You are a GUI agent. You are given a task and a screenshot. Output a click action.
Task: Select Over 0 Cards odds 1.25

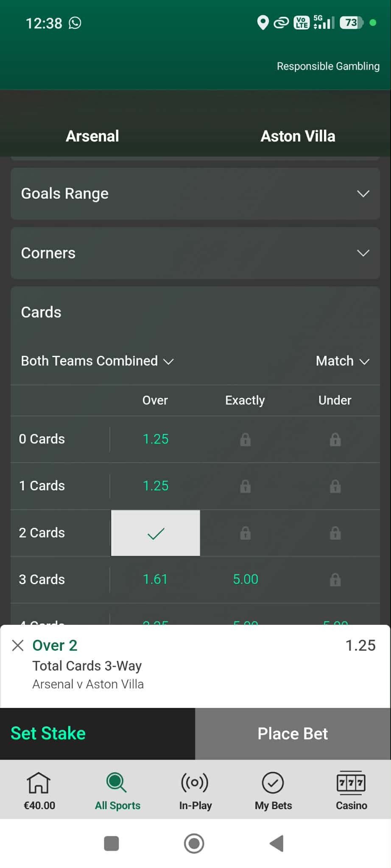point(156,439)
